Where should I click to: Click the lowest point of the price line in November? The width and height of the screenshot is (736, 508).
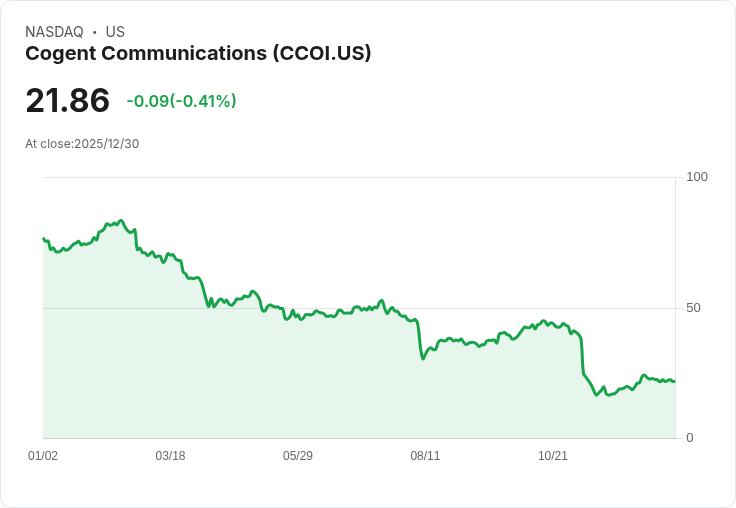point(596,395)
